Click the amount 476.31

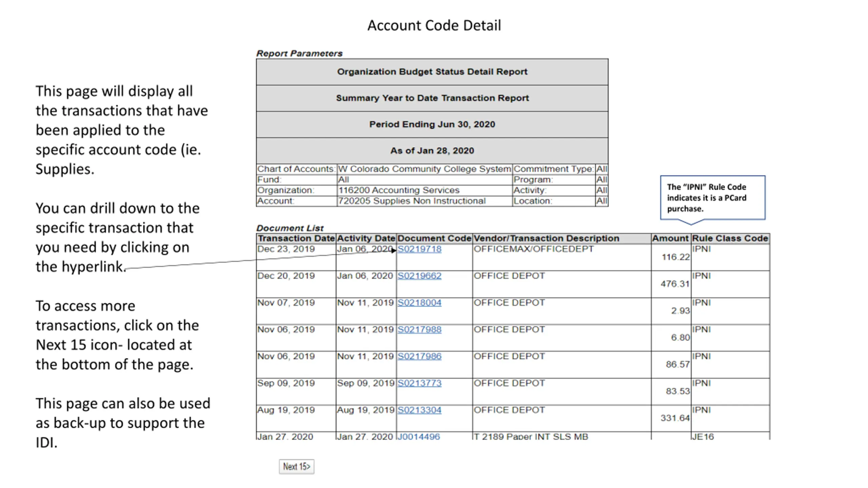pyautogui.click(x=675, y=284)
